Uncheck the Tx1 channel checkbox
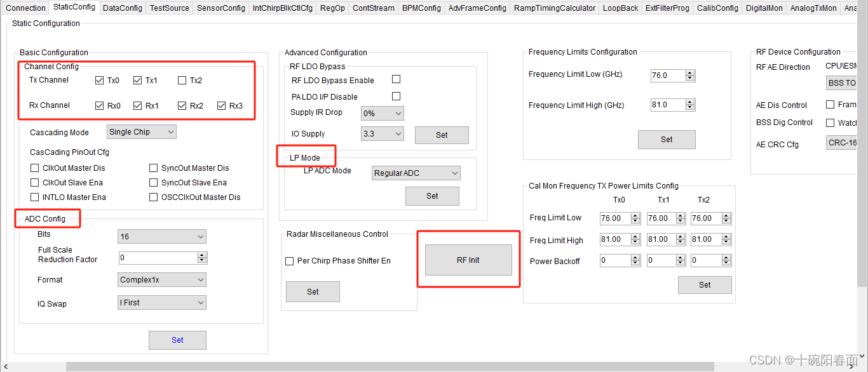Viewport: 868px width, 372px height. [138, 81]
